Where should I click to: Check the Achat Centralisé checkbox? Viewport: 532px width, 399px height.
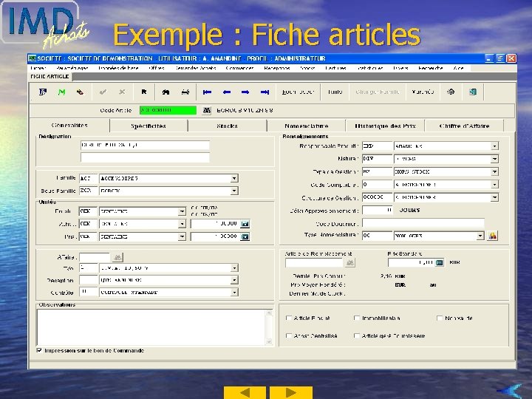point(289,335)
